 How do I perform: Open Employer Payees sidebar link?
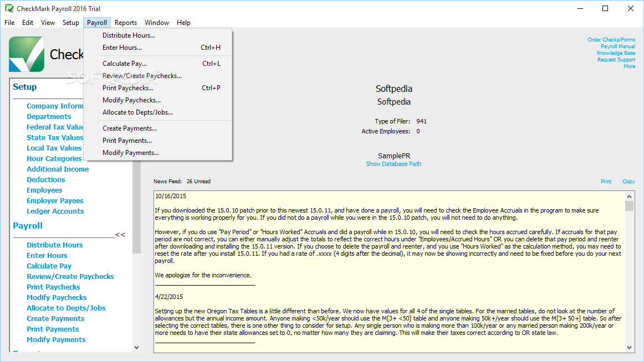point(55,200)
